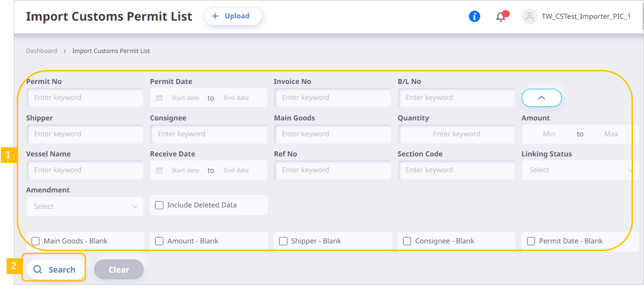Focus the Quantity input field
Screen dimensions: 644x285
[456, 134]
